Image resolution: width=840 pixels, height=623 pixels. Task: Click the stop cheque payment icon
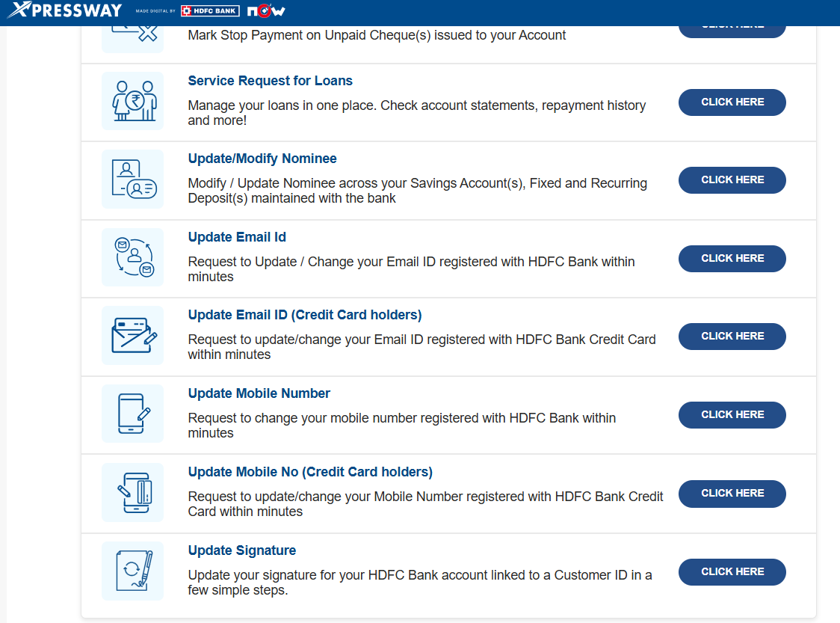[x=133, y=39]
